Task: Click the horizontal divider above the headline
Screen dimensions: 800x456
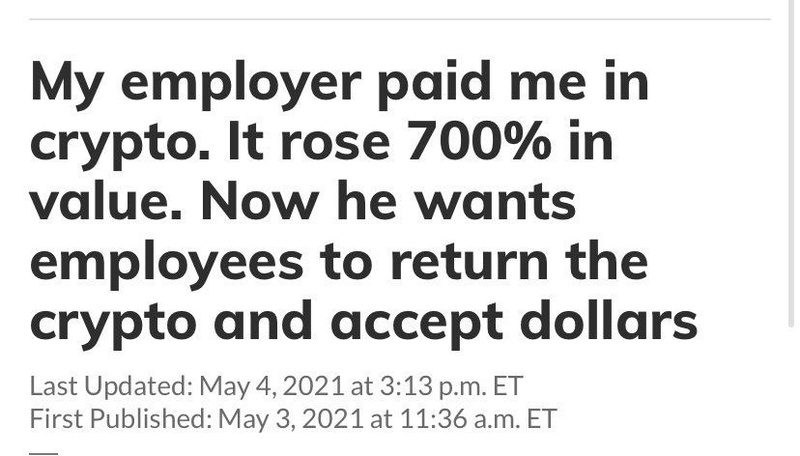Action: click(x=400, y=18)
